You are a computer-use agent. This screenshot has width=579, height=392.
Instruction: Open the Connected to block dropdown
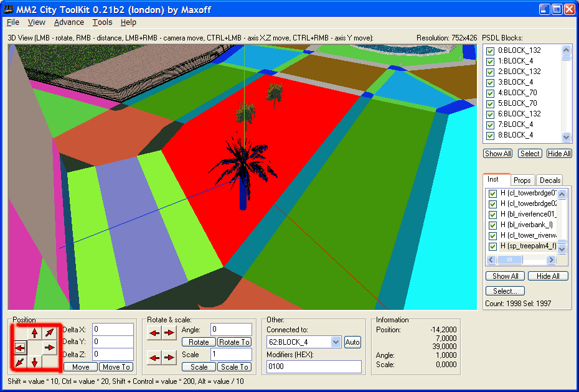(336, 342)
